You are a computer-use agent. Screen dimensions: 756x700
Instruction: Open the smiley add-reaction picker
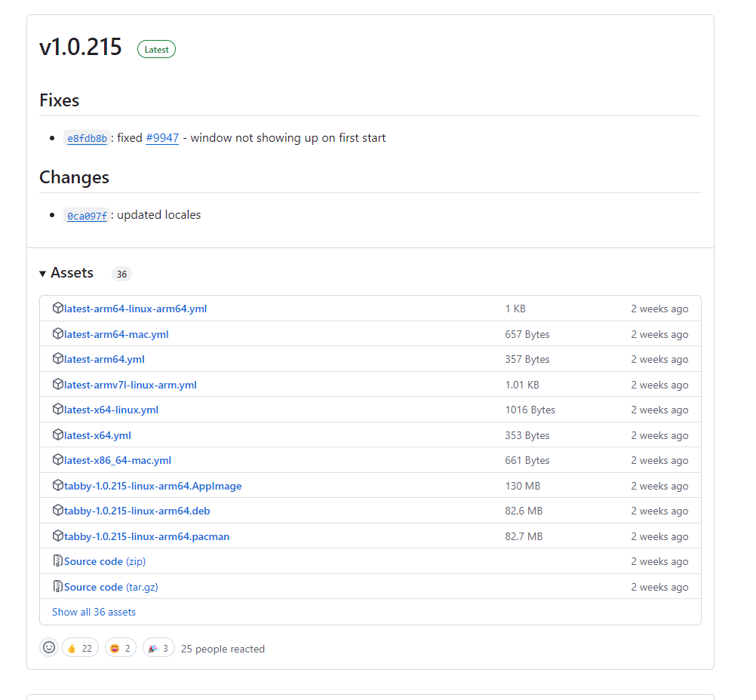click(49, 647)
